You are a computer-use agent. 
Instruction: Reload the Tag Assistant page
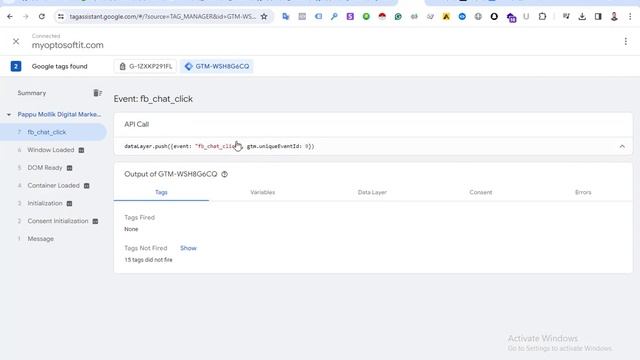[42, 17]
